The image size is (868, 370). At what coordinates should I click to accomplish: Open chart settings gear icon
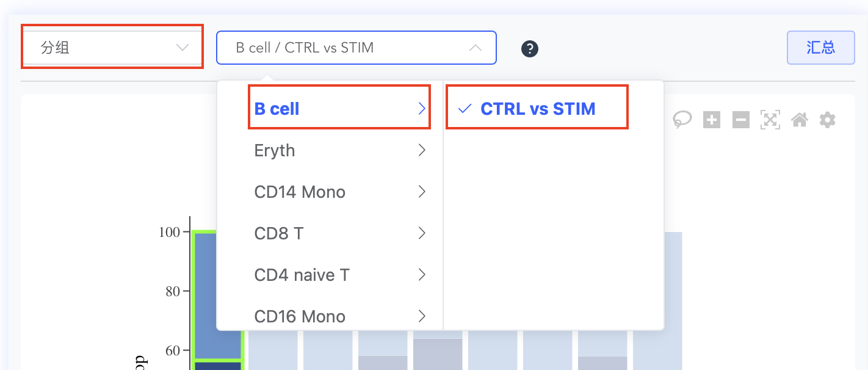(x=827, y=120)
